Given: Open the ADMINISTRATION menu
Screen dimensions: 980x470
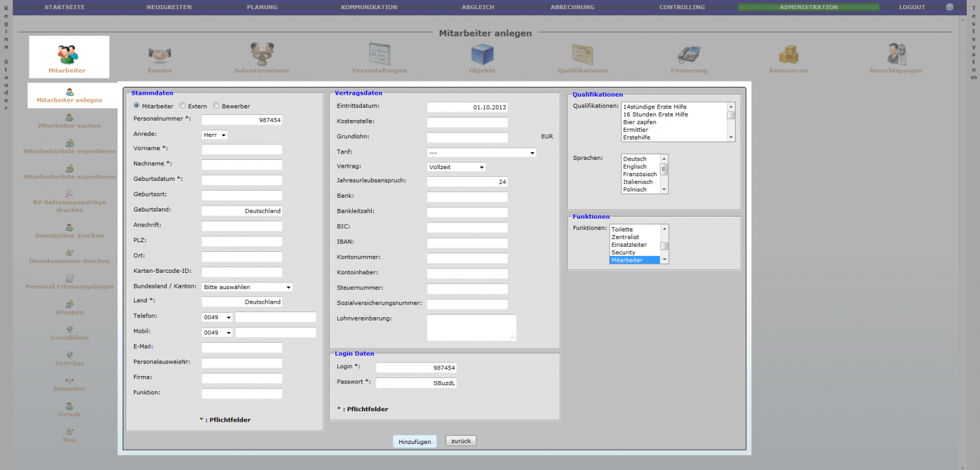Looking at the screenshot, I should coord(808,7).
